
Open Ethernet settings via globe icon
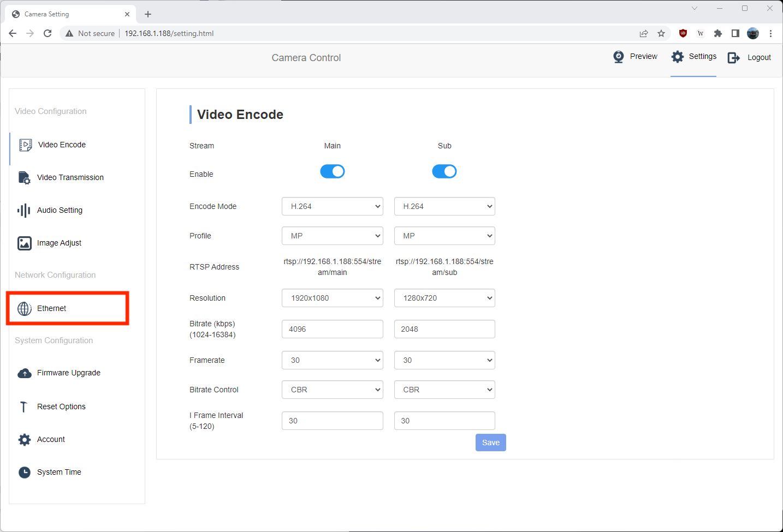point(24,309)
